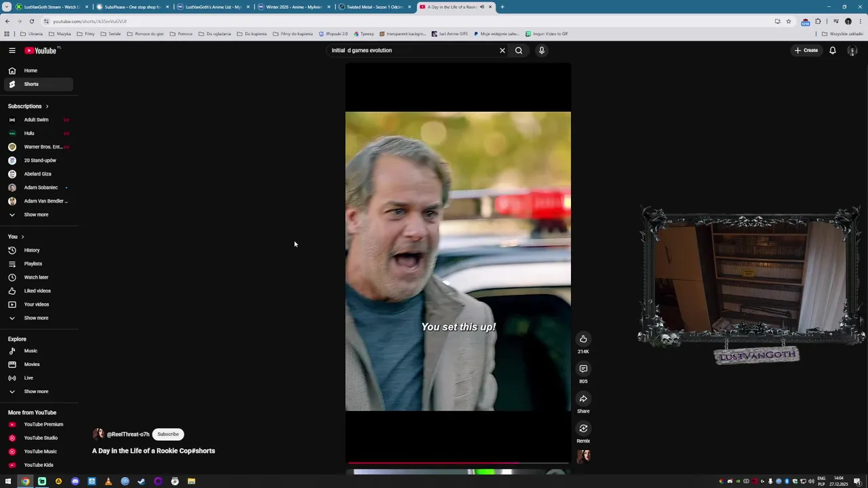Click the search magnifier button
Screen dimensions: 868x488
click(x=519, y=50)
